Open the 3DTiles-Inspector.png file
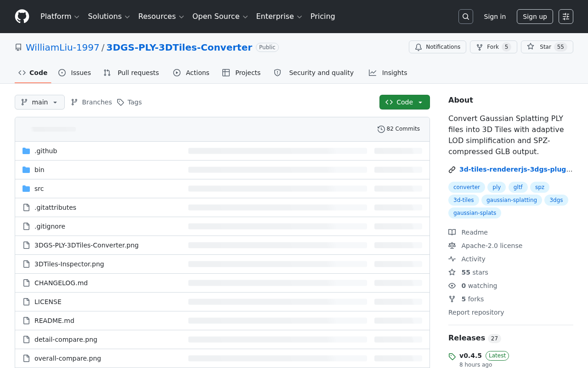The height and width of the screenshot is (368, 588). (x=69, y=264)
